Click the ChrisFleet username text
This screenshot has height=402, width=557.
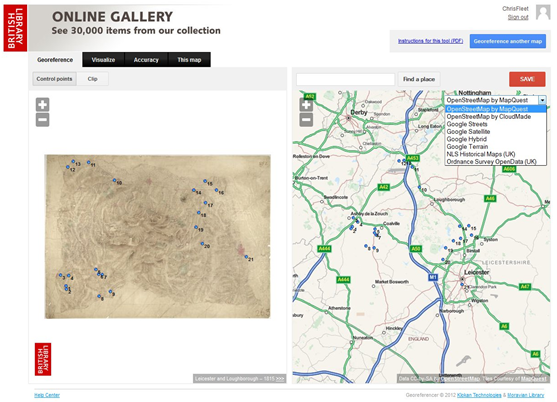pos(515,9)
